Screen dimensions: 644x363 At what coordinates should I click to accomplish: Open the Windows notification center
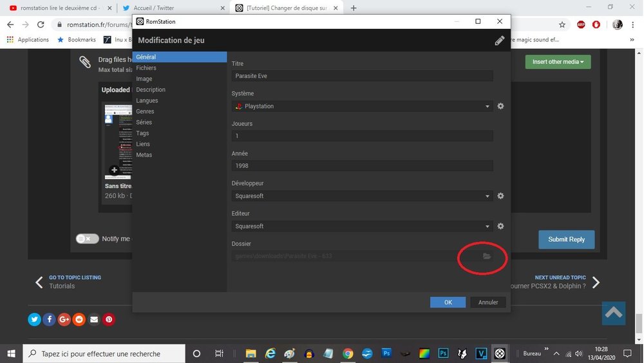(x=627, y=353)
